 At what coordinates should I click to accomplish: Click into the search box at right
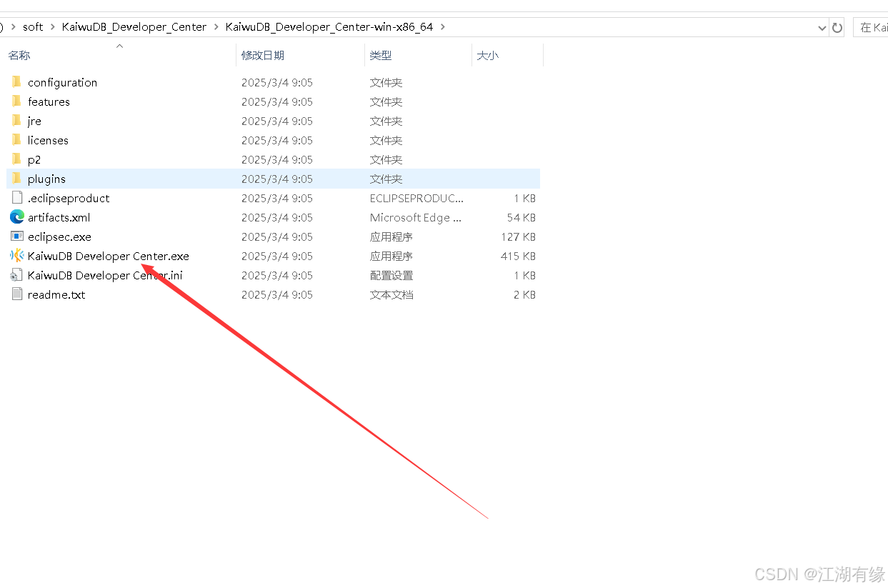click(x=872, y=27)
